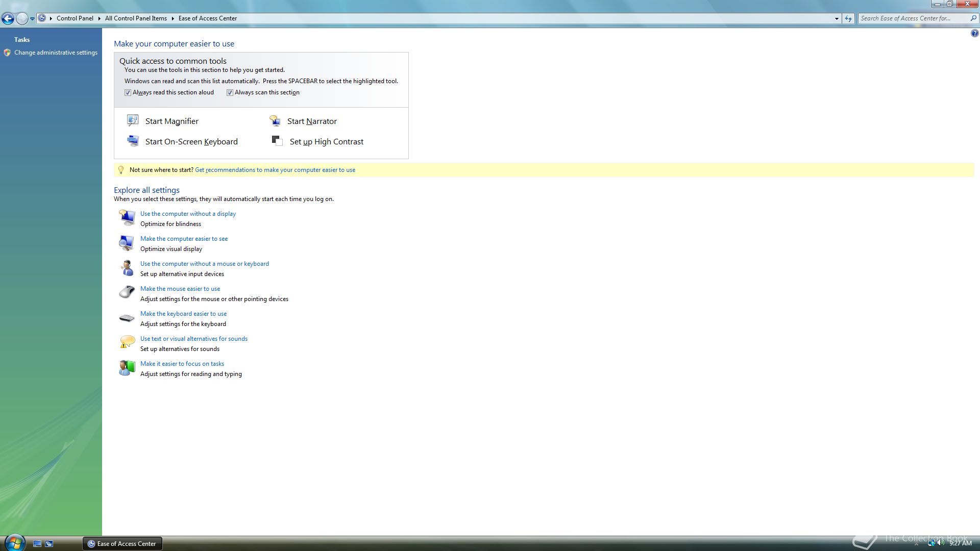Click the Back navigation arrow
Viewport: 980px width, 551px height.
coord(8,18)
